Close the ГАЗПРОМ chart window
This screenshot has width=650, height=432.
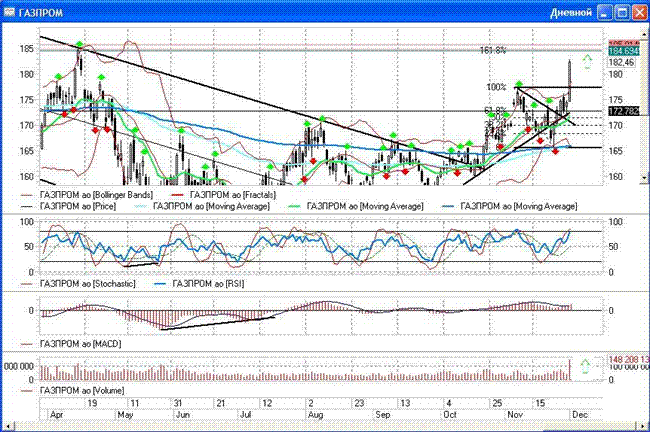point(639,12)
